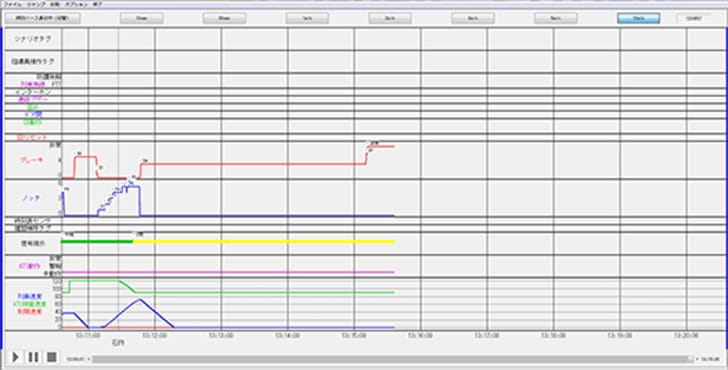Click the yellow segment of signal indication bar
The height and width of the screenshot is (370, 728).
[264, 241]
